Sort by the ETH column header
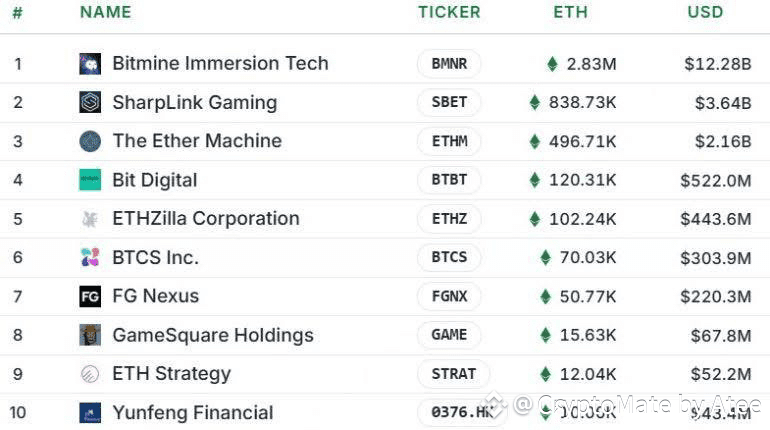Image resolution: width=770 pixels, height=430 pixels. [571, 12]
